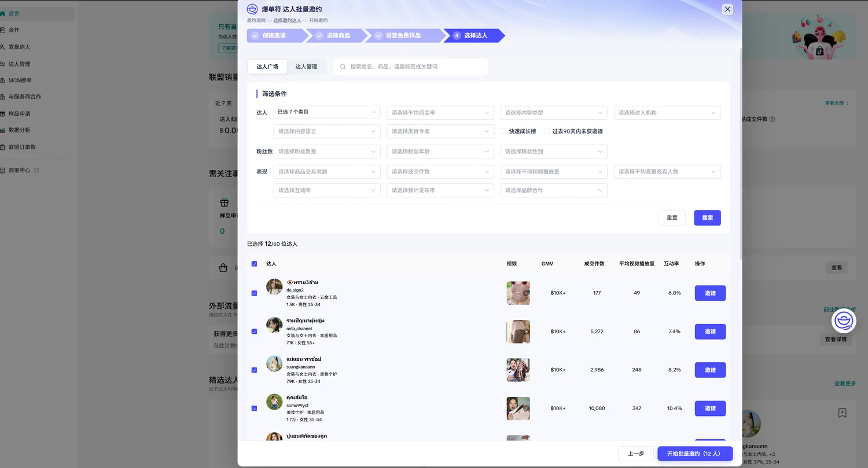The width and height of the screenshot is (868, 468).
Task: Click 开始批量邀约 (12 人) button
Action: pyautogui.click(x=695, y=454)
